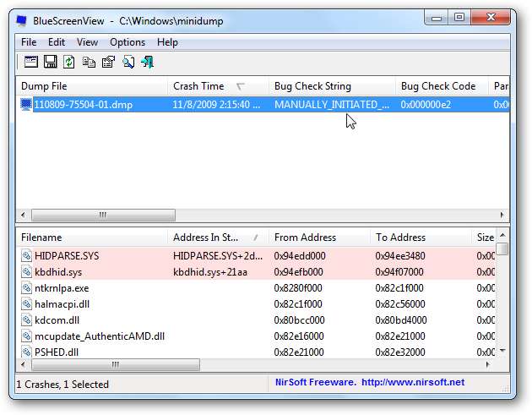The width and height of the screenshot is (532, 415).
Task: Click the Copy selected items icon
Action: [x=89, y=62]
